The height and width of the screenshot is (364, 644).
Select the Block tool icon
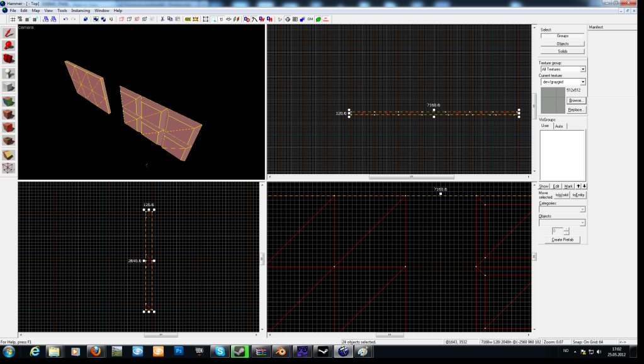click(9, 87)
